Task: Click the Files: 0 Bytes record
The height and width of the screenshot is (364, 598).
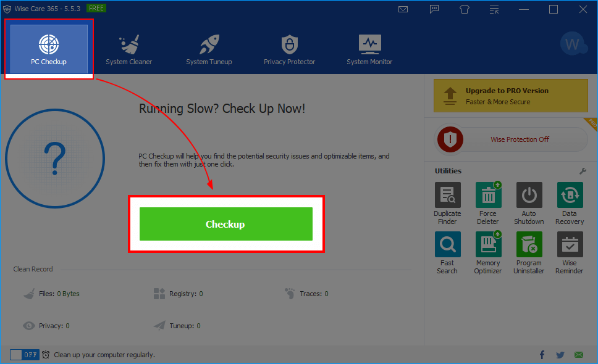Action: 51,294
